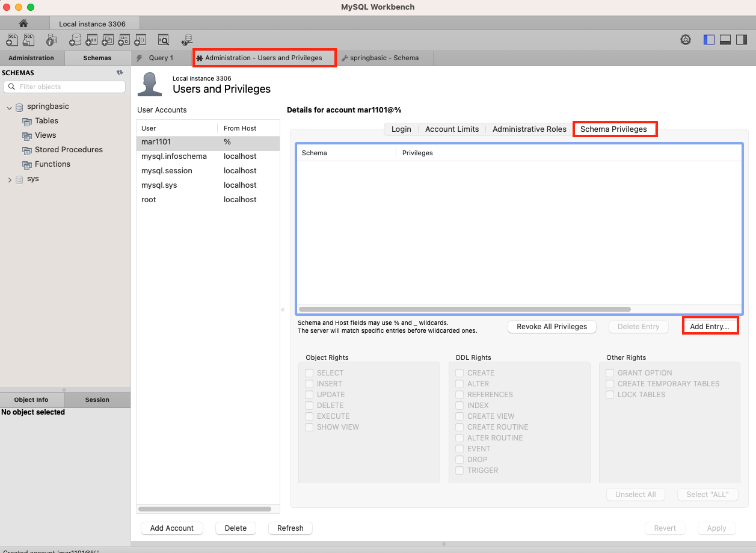Select the mysql.infoschema account row
The image size is (756, 553).
tap(208, 156)
